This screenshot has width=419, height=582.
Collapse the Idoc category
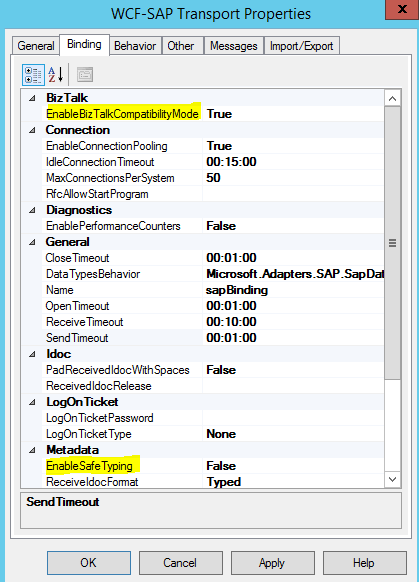(32, 354)
